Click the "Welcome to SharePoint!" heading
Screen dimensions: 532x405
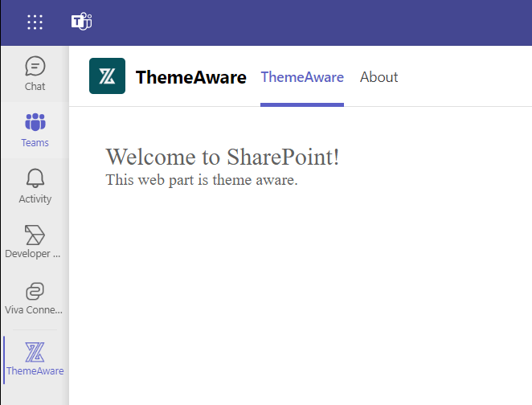coord(223,157)
